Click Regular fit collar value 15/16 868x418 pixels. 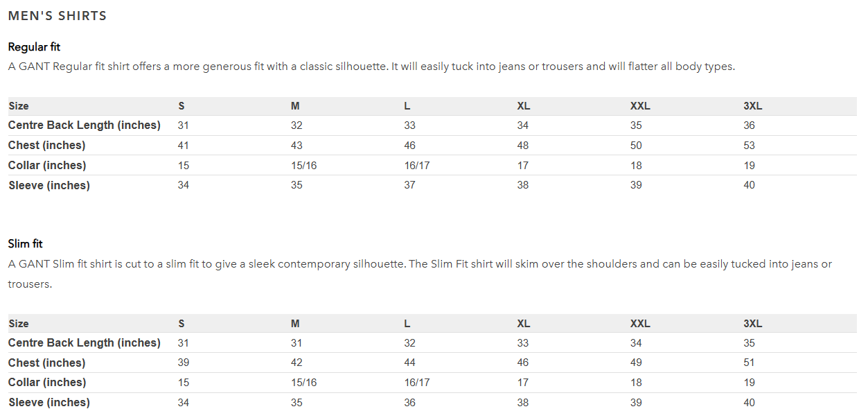pyautogui.click(x=303, y=166)
